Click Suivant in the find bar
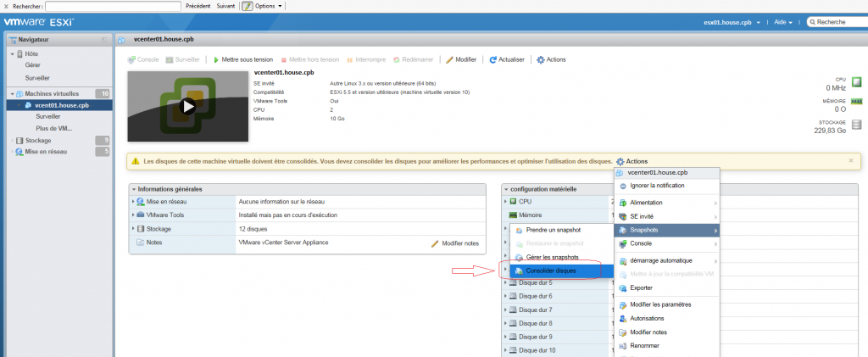The image size is (868, 357). 225,6
